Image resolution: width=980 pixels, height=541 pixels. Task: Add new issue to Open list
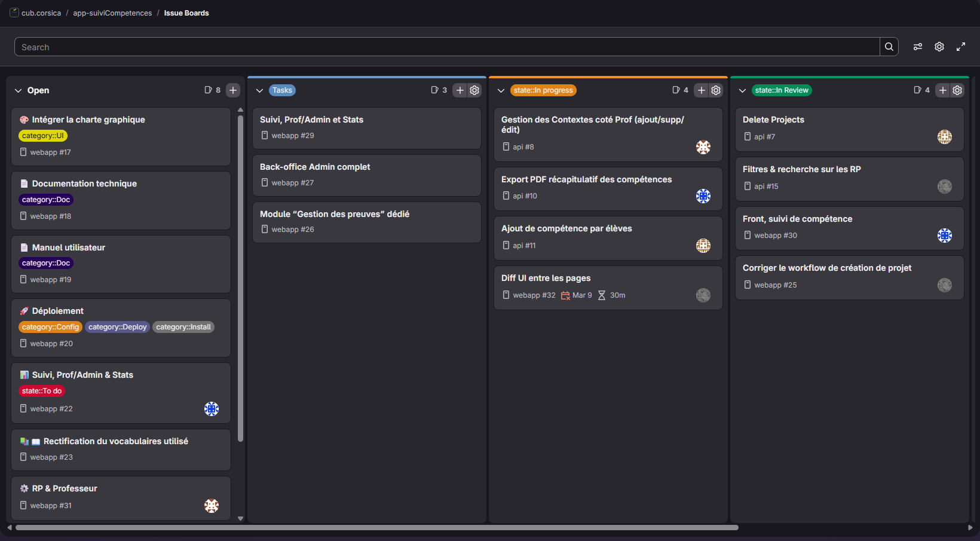(233, 90)
